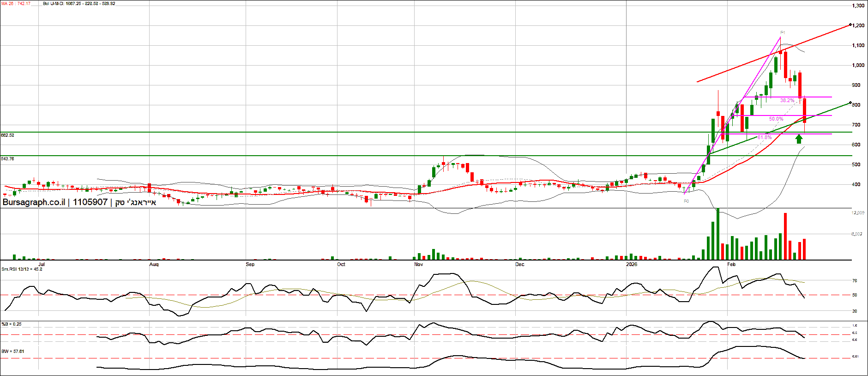Screen dimensions: 868x376
Task: Select the 662.58 support level label
Action: (8, 135)
